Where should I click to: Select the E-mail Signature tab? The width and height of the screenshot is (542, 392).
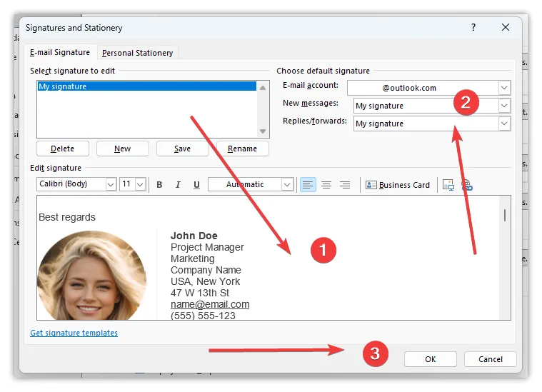[x=60, y=52]
